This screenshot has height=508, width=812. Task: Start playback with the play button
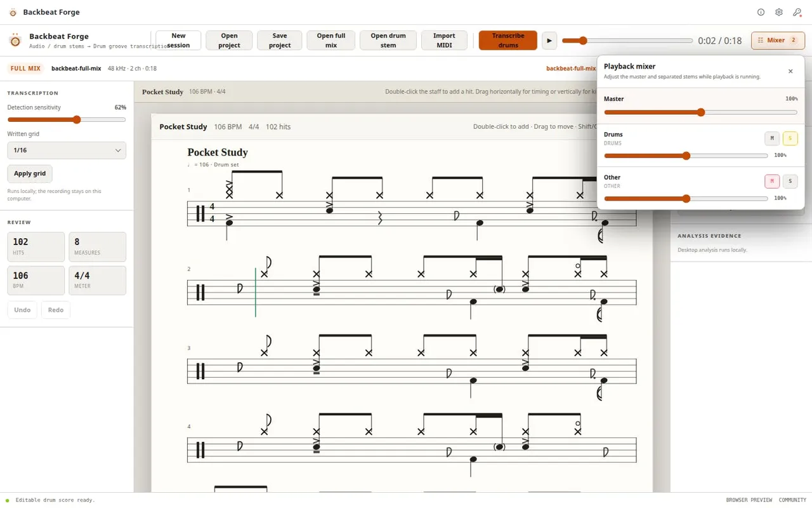pyautogui.click(x=549, y=41)
